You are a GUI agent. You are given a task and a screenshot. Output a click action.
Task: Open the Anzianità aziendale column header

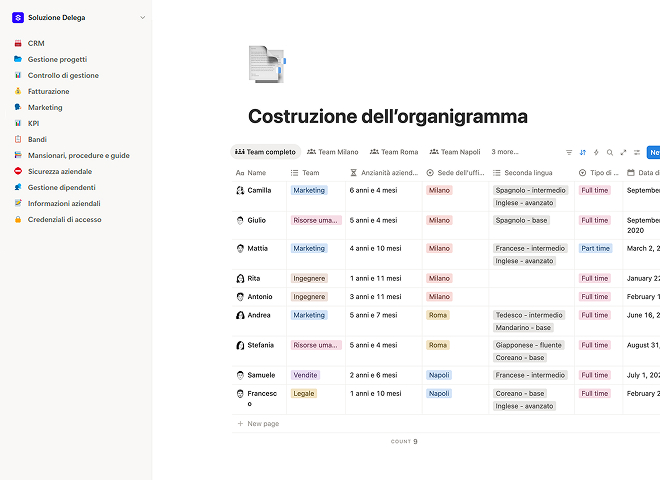click(x=383, y=173)
